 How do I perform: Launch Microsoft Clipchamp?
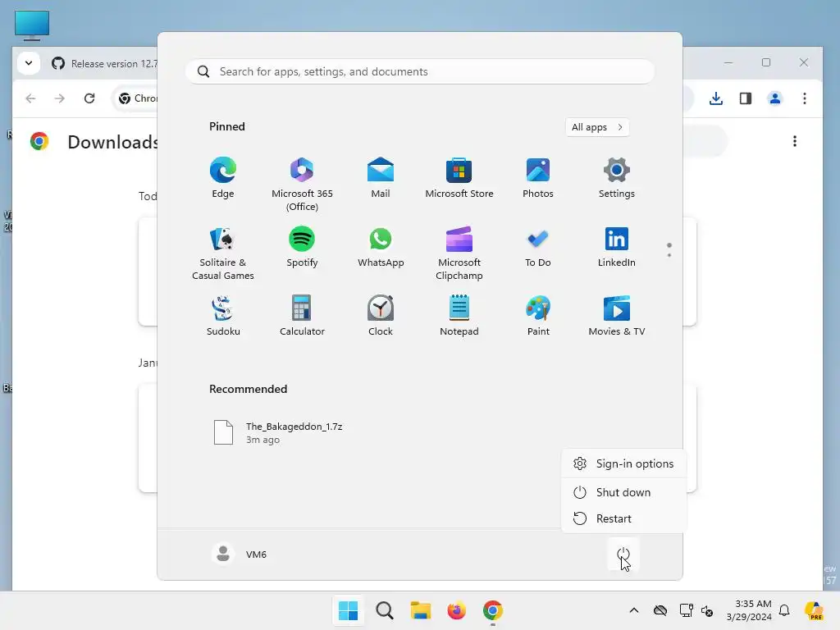459,253
